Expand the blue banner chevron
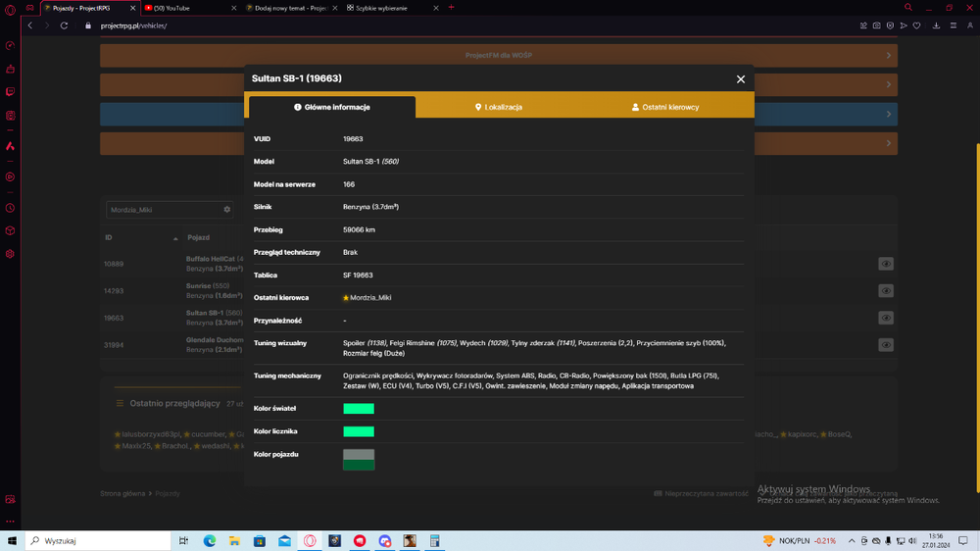This screenshot has width=980, height=551. pyautogui.click(x=889, y=114)
